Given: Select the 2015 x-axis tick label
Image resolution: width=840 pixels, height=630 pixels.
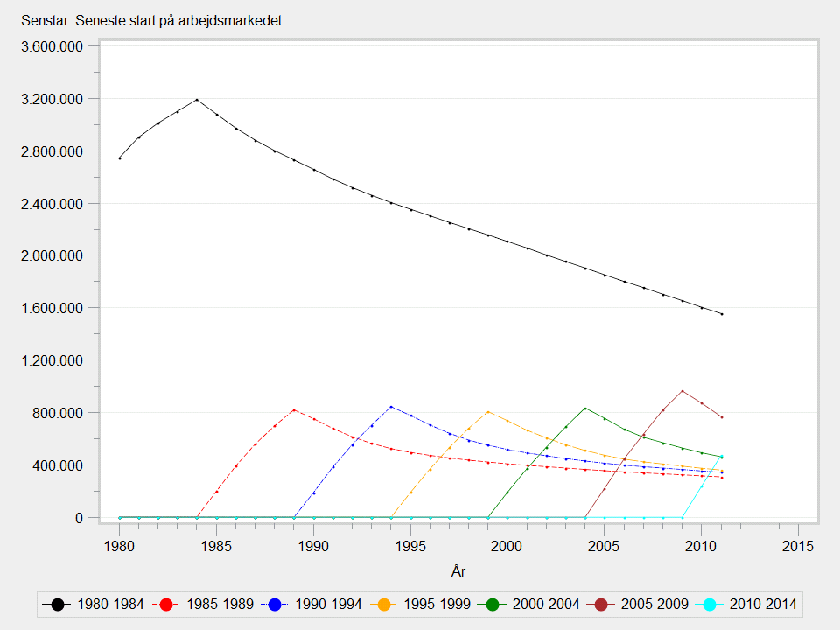Looking at the screenshot, I should tap(798, 546).
